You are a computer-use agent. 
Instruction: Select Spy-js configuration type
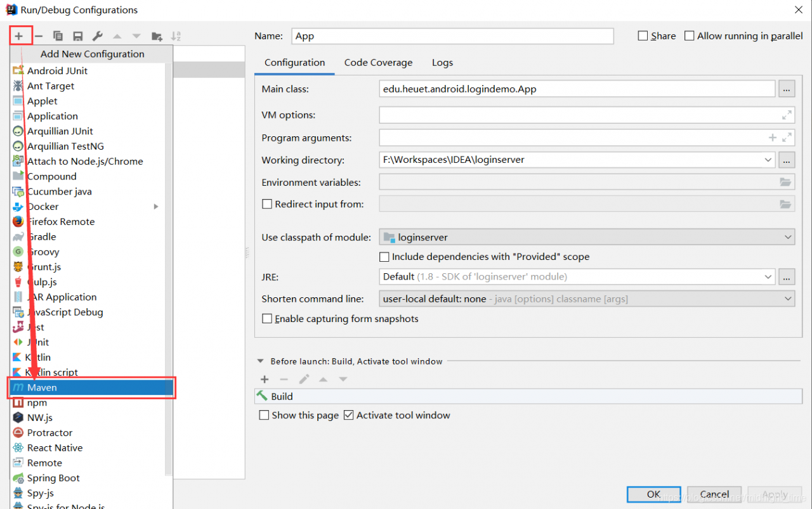point(88,493)
